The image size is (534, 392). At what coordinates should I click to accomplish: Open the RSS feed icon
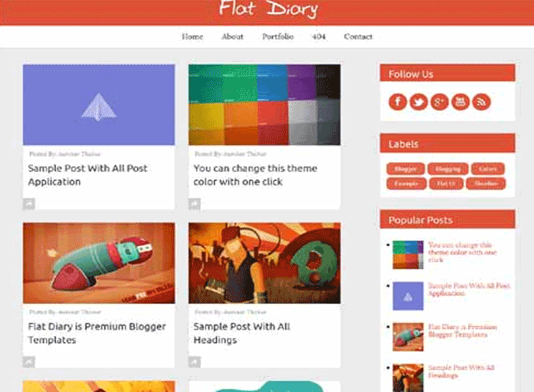point(481,102)
